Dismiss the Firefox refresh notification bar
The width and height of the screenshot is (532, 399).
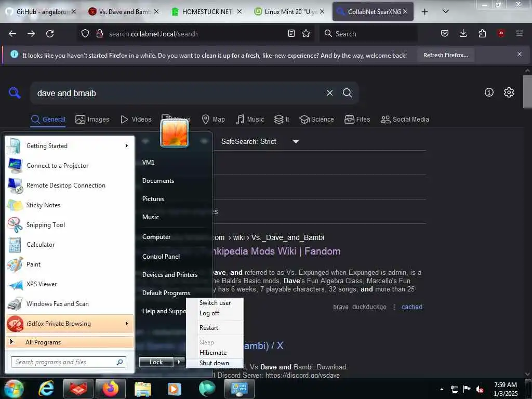tap(520, 54)
